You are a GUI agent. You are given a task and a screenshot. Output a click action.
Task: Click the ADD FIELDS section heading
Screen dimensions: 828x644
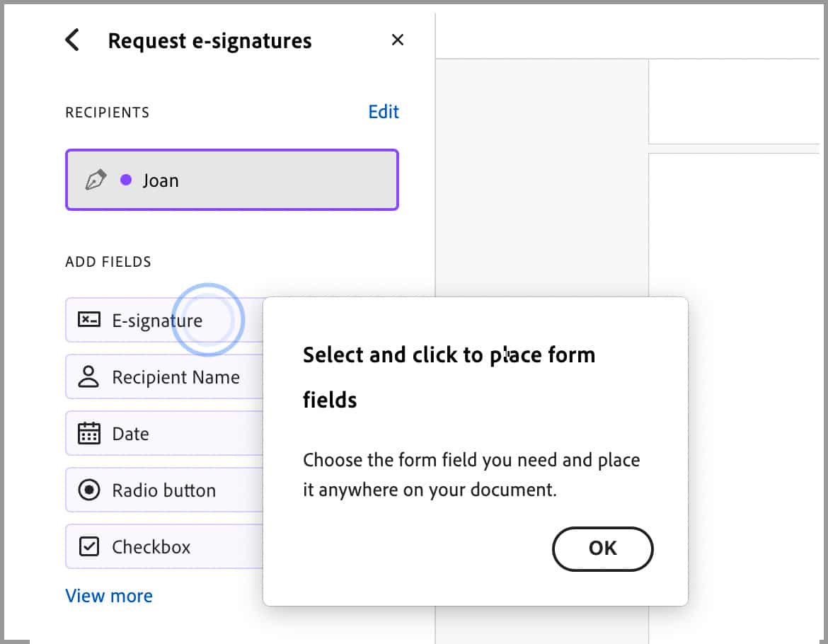[x=108, y=261]
